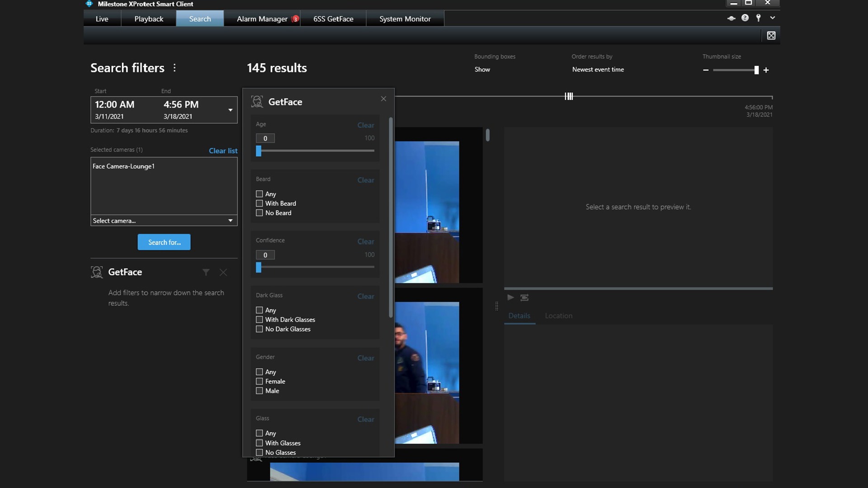Clear the Dark Glass filter
Viewport: 868px width, 488px height.
[x=366, y=296]
